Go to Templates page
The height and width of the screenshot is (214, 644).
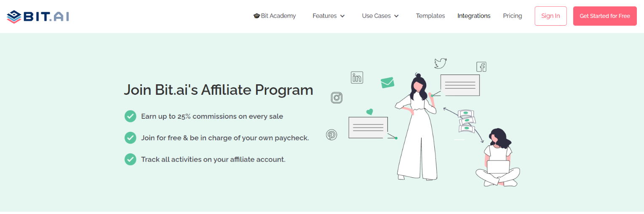click(430, 16)
